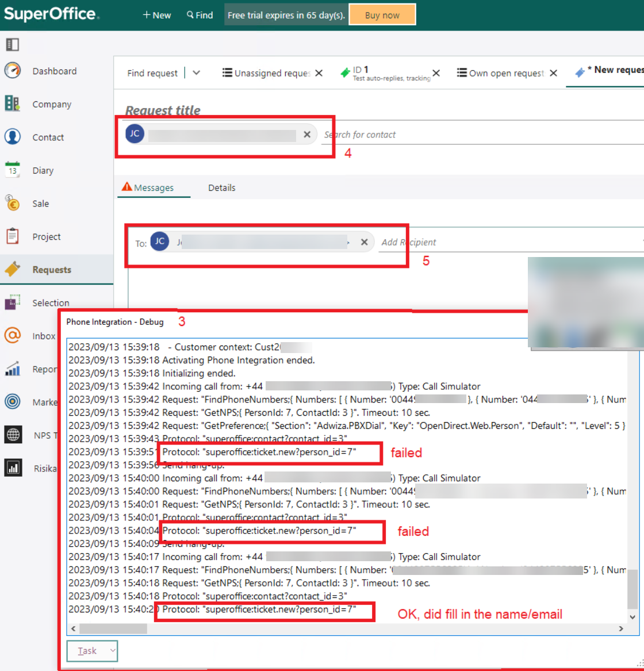Open the Selection icon in sidebar

click(13, 302)
